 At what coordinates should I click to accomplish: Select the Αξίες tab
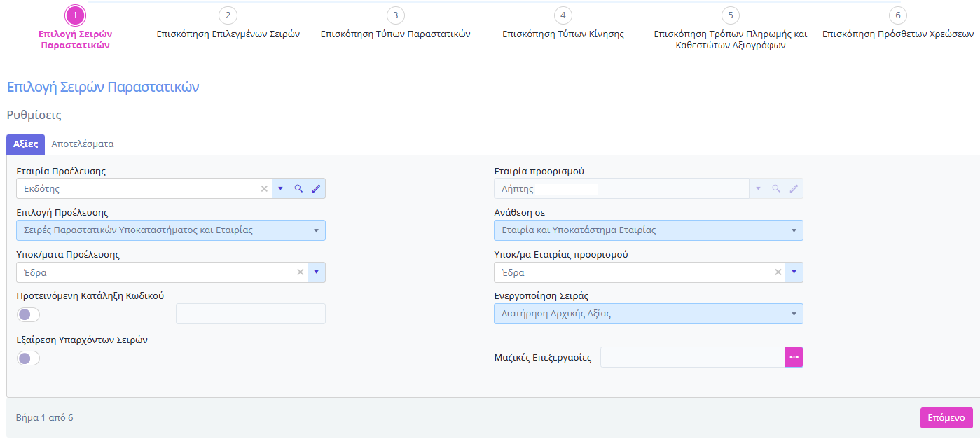(25, 144)
